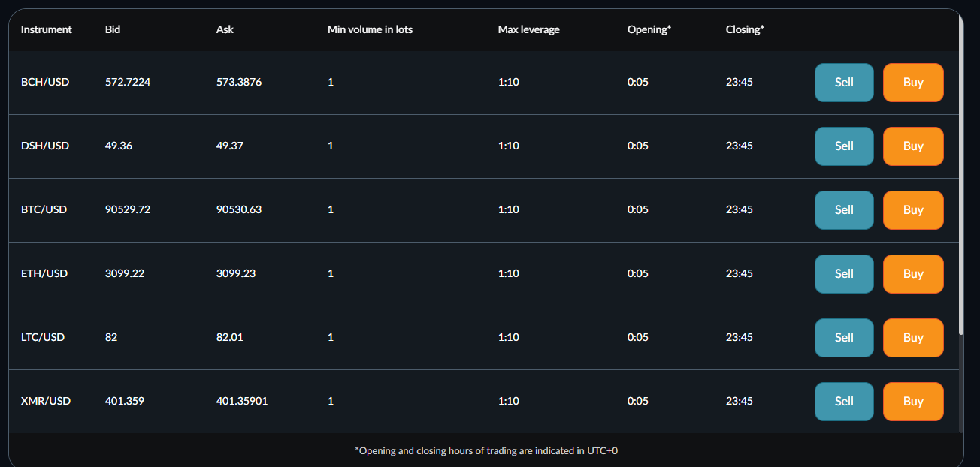Buy ETH/USD using its row button
Image resolution: width=980 pixels, height=467 pixels.
[x=912, y=274]
